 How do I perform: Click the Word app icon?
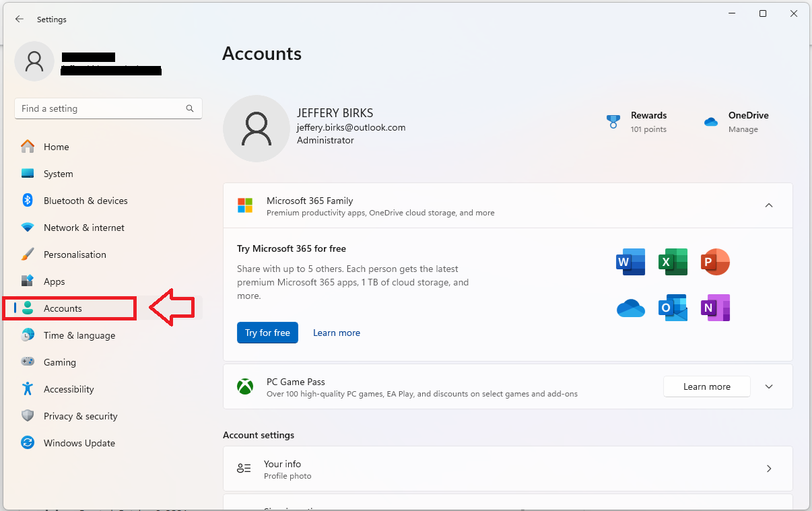tap(630, 262)
